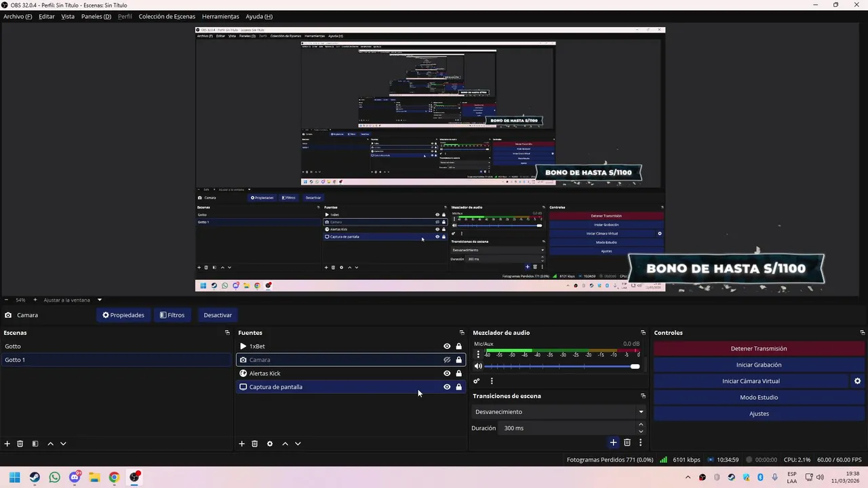Open the Editar menu

coord(47,16)
